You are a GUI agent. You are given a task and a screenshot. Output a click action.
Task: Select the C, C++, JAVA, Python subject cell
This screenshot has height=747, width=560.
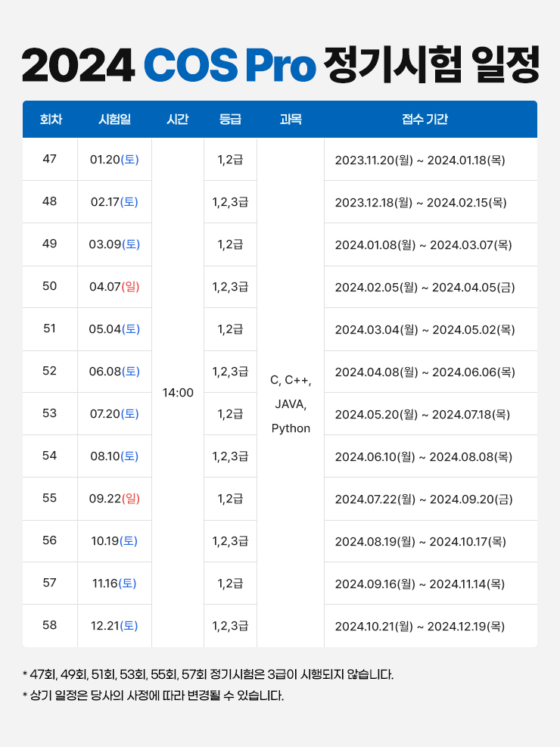[291, 404]
